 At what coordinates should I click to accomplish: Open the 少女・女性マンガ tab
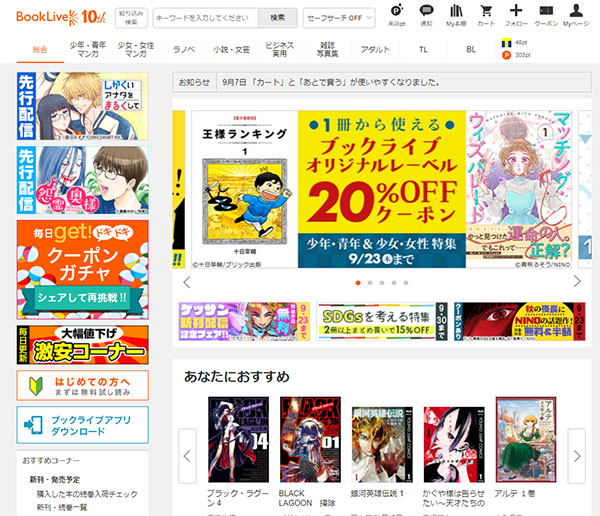(x=136, y=49)
